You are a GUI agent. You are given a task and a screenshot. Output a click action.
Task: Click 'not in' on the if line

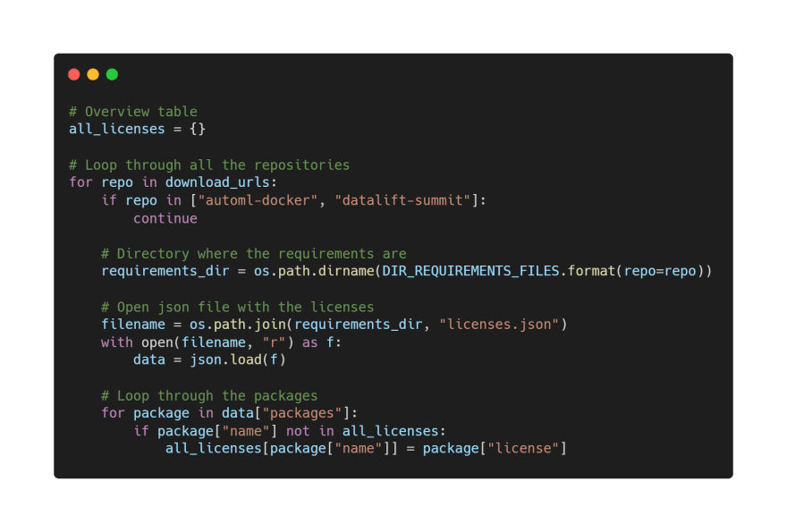click(x=309, y=431)
